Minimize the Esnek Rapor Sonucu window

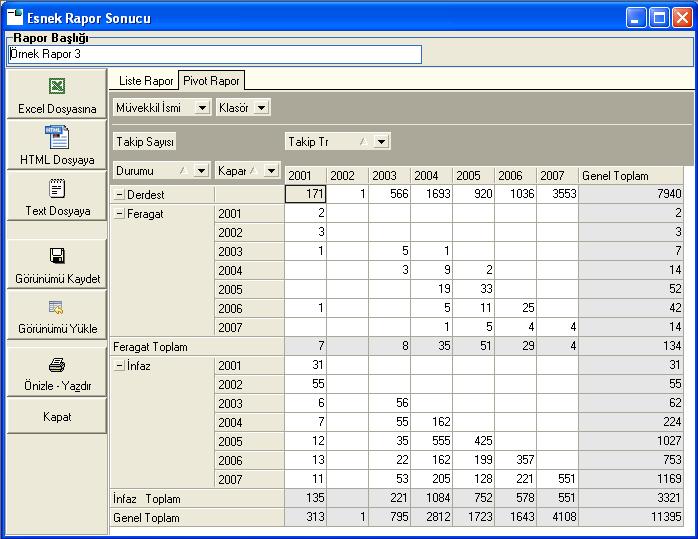636,18
